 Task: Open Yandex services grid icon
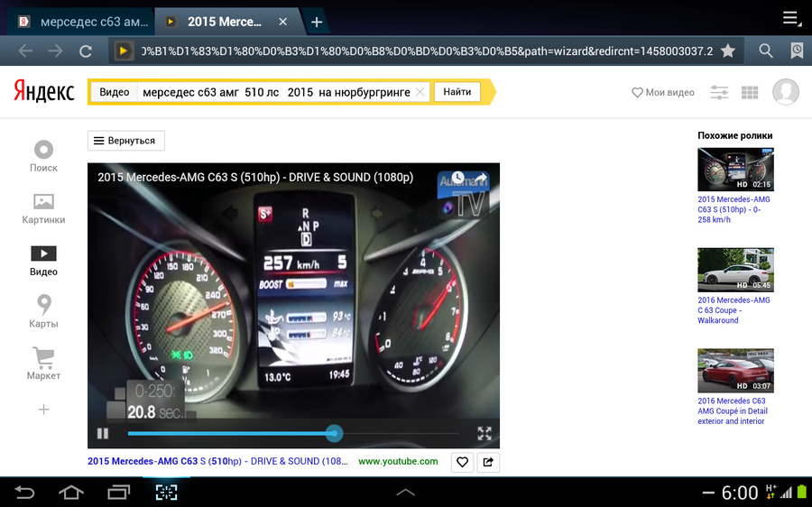(x=750, y=93)
